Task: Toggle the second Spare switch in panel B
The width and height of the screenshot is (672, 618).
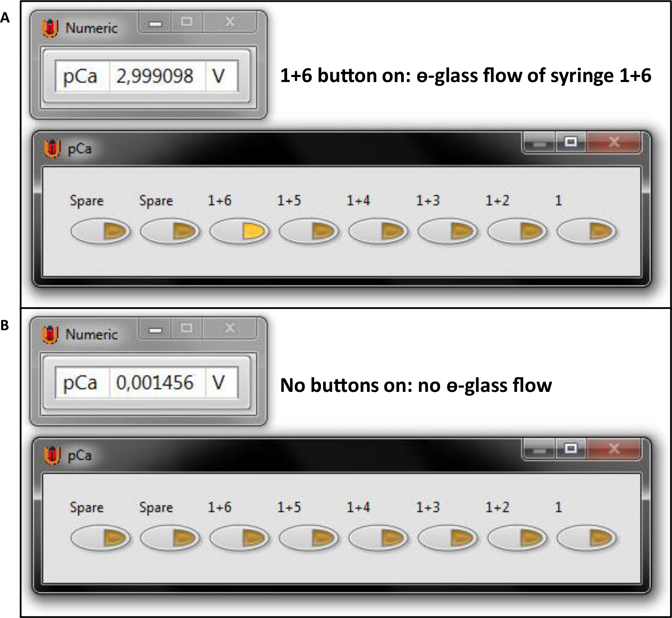Action: (x=170, y=538)
